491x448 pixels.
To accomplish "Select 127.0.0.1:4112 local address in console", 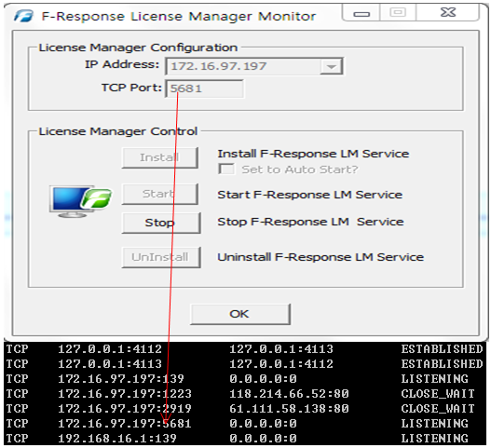I will pos(110,348).
